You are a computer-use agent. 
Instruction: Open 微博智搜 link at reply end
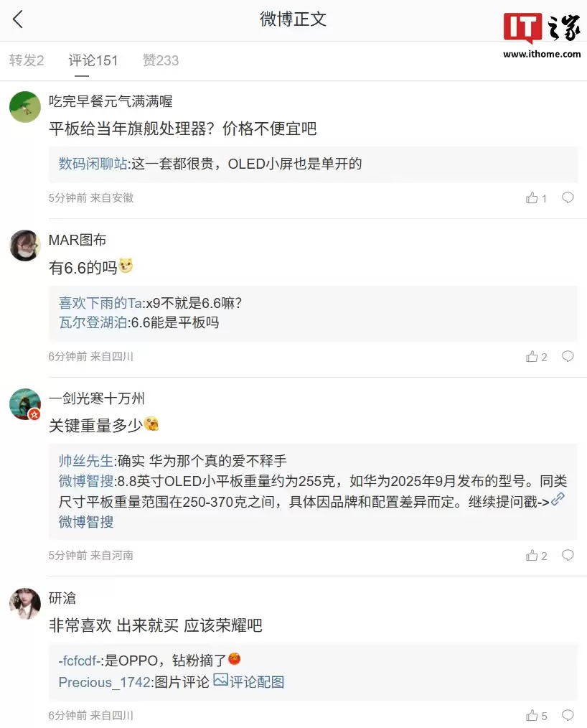click(x=86, y=522)
